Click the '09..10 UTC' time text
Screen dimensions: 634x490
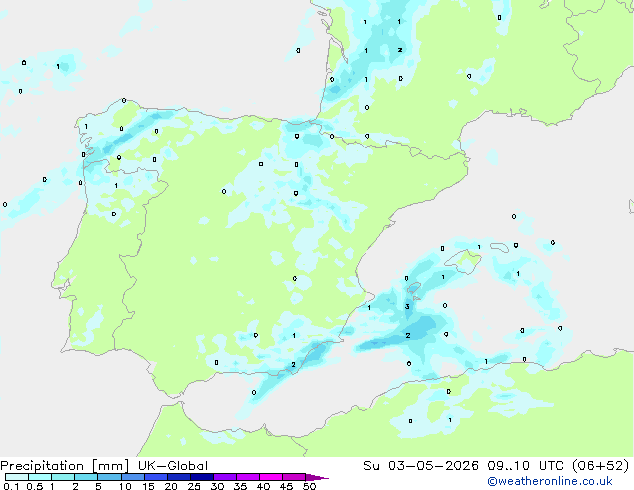click(x=526, y=466)
